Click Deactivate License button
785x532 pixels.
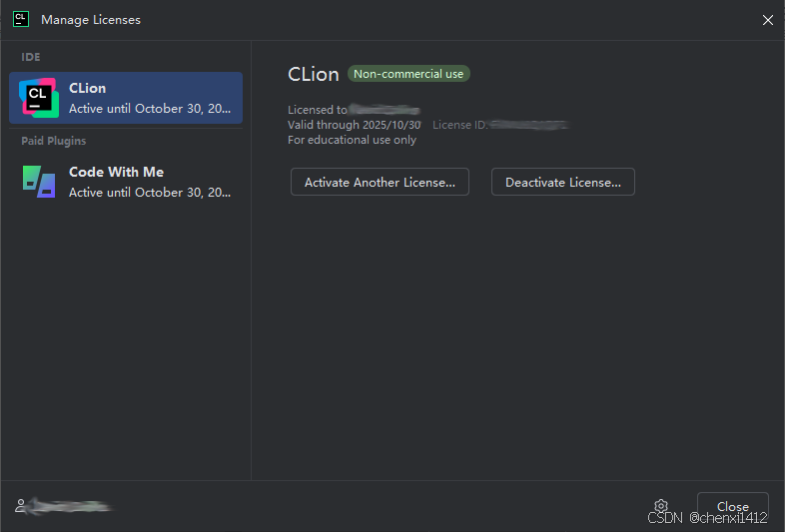click(562, 182)
